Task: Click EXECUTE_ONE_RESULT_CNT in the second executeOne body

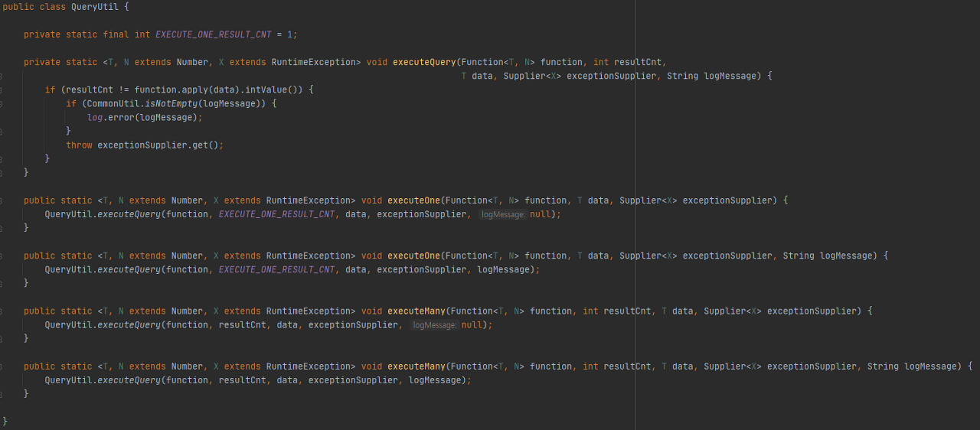Action: (x=277, y=269)
